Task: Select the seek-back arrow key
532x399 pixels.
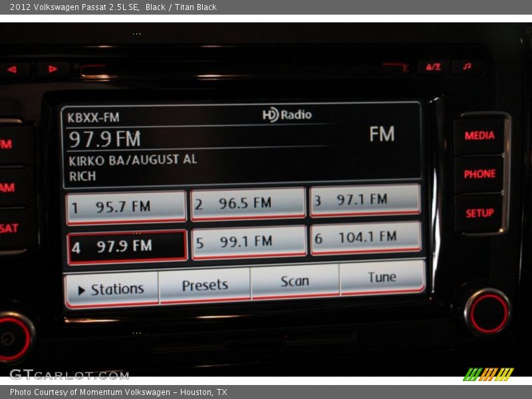Action: click(x=11, y=67)
